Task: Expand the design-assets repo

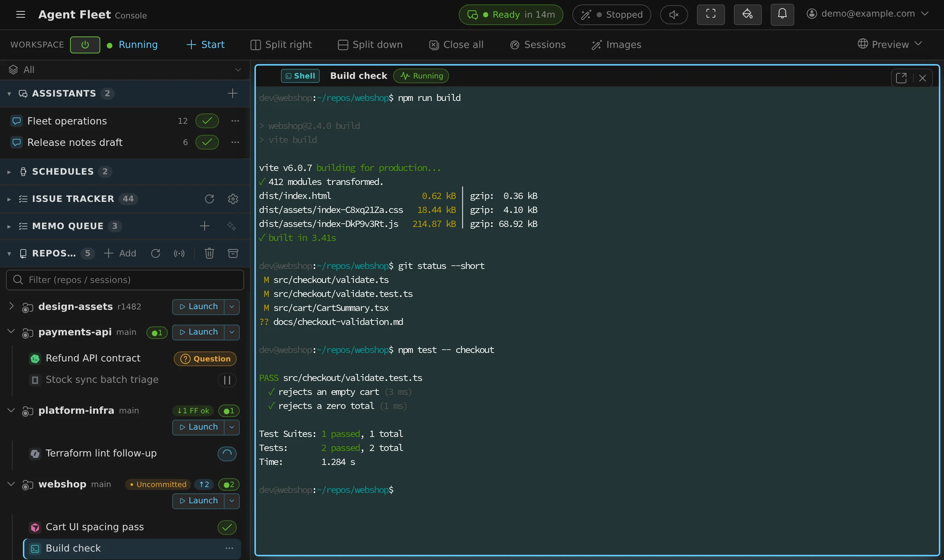Action: tap(11, 306)
